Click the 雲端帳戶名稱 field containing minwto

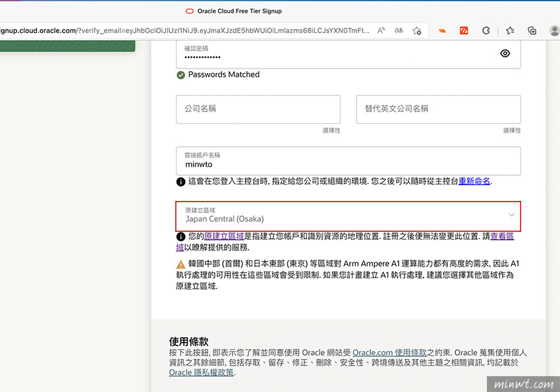349,161
